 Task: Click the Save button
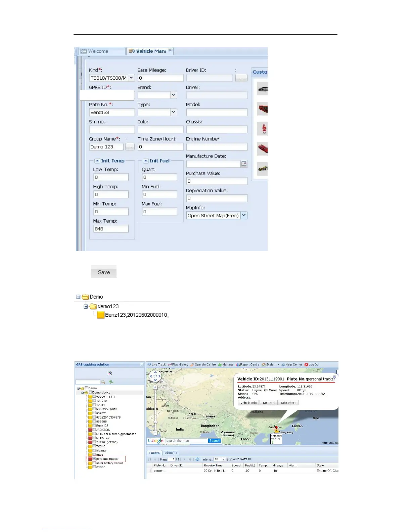tap(103, 271)
